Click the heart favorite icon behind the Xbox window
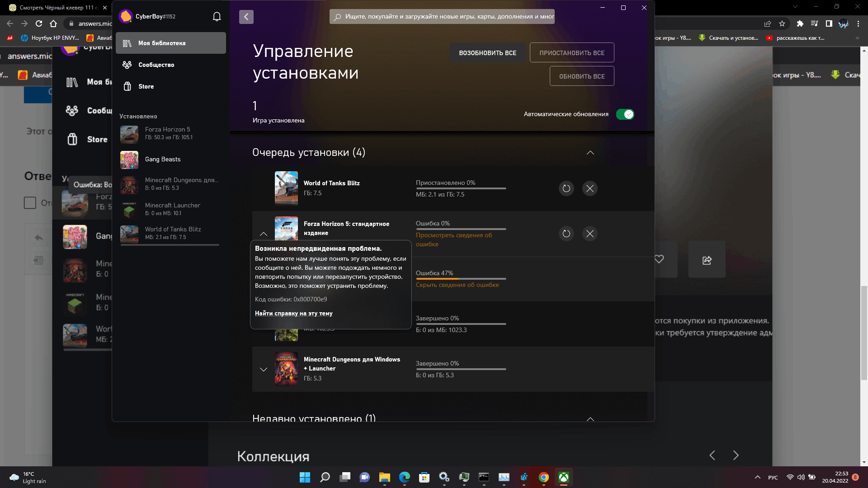Screen dimensions: 868x488 tap(660, 259)
